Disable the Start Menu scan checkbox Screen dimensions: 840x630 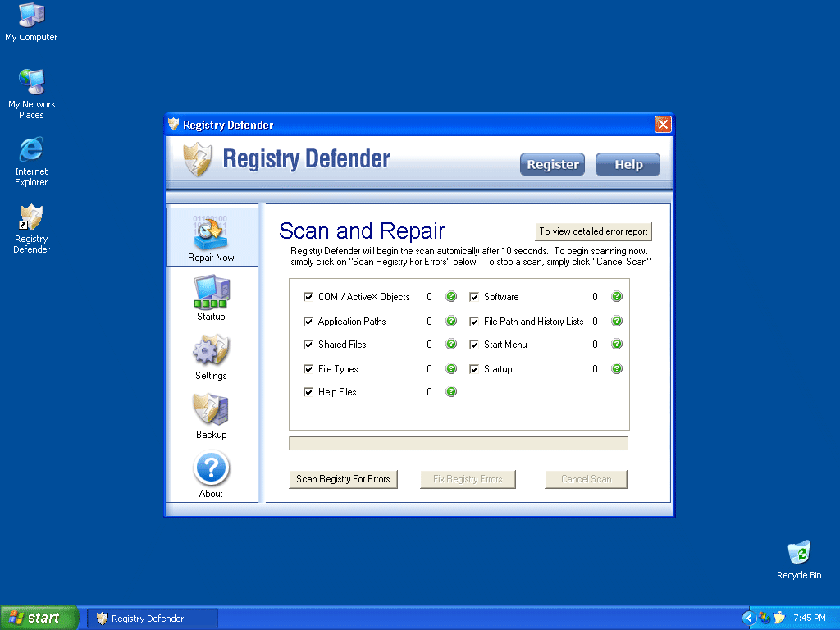click(474, 345)
